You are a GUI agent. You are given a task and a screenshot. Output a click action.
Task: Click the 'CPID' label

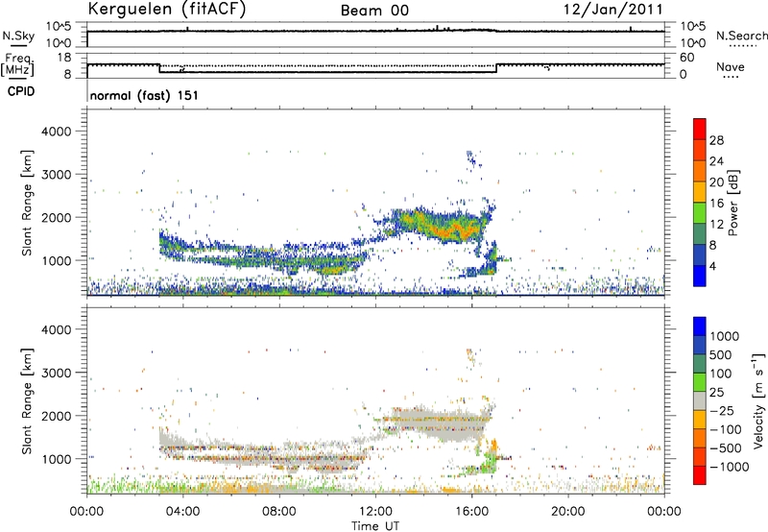(x=21, y=91)
